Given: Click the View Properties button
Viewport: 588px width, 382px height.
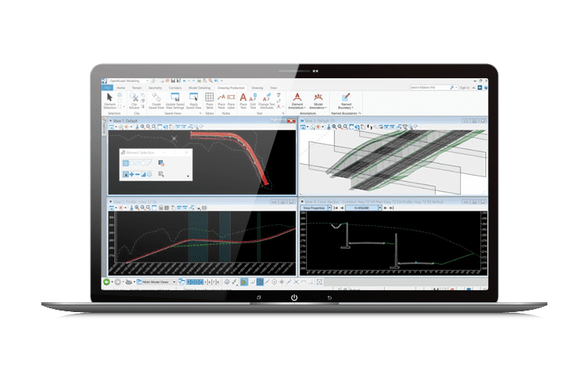Looking at the screenshot, I should click(x=316, y=207).
